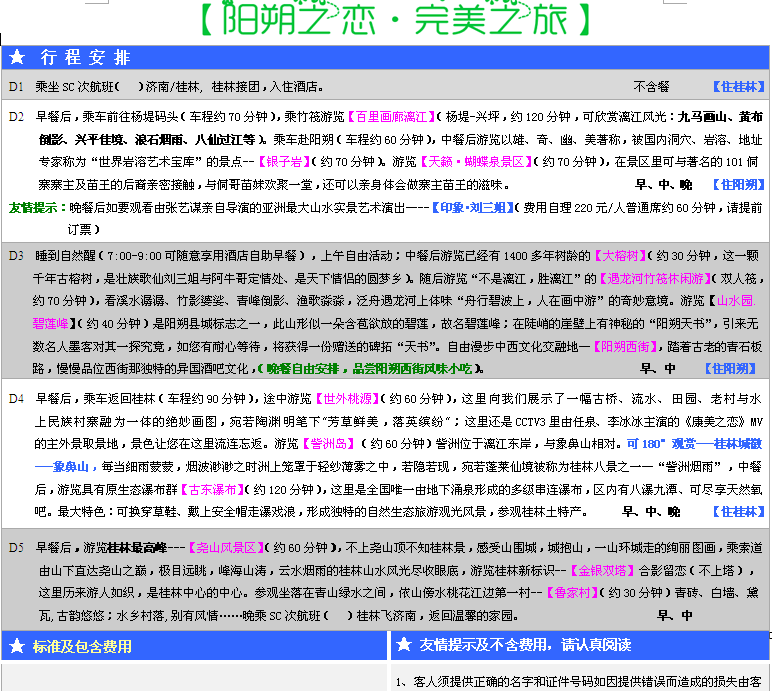Select the 友情提示 green label under D2
The image size is (772, 691).
pos(32,208)
